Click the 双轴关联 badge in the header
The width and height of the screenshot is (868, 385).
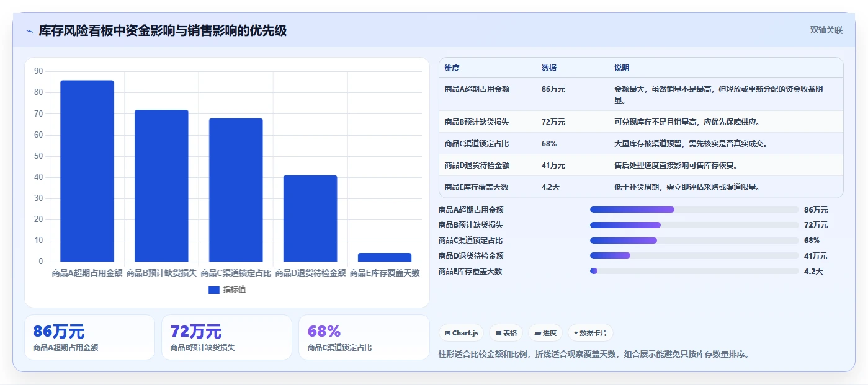(826, 30)
